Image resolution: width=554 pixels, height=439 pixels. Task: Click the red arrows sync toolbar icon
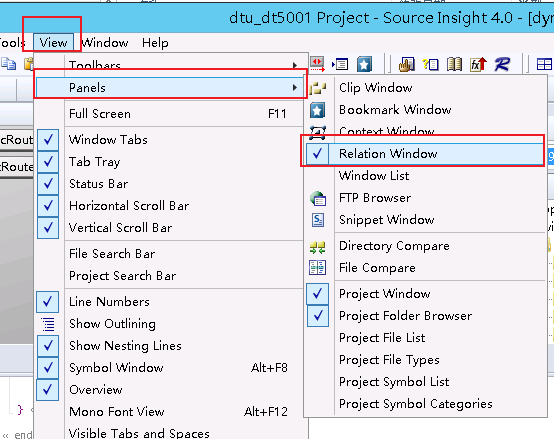(x=317, y=64)
